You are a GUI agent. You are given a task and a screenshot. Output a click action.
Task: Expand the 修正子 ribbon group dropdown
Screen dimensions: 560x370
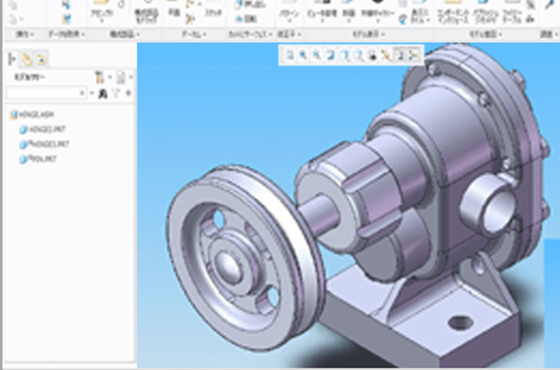tap(289, 34)
